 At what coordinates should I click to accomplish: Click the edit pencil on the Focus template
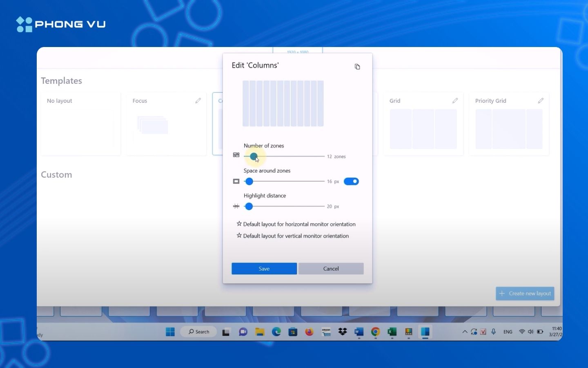point(198,101)
